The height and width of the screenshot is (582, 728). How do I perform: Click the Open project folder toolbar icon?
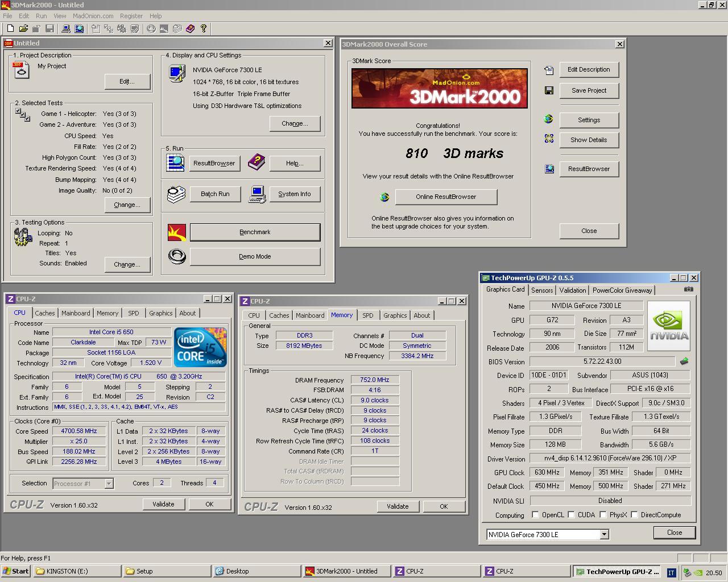click(23, 28)
